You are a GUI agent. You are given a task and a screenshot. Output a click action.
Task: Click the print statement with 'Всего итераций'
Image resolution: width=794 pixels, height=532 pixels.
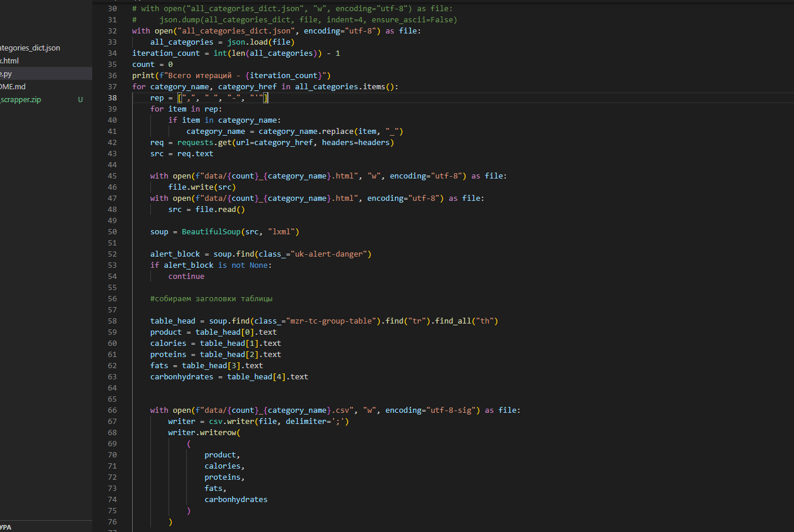pyautogui.click(x=231, y=75)
